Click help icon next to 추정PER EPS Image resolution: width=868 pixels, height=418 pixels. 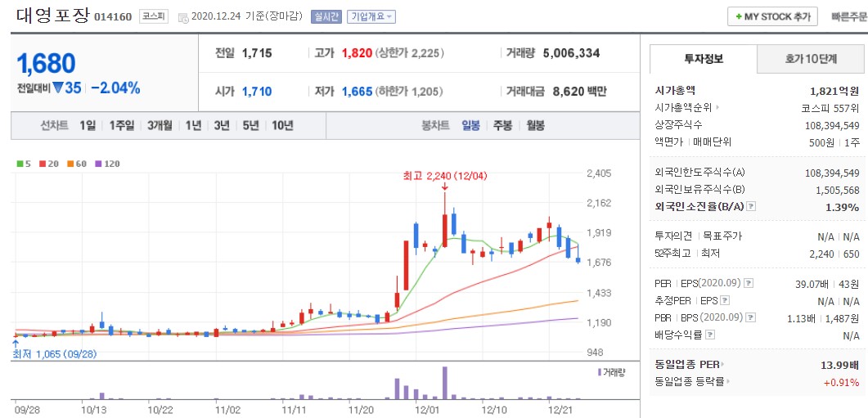click(x=725, y=301)
